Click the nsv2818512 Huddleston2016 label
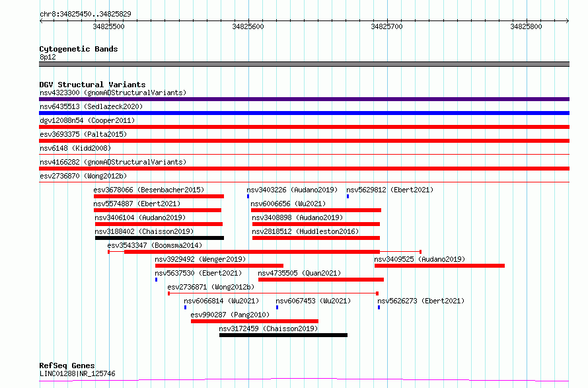The width and height of the screenshot is (588, 388). tap(305, 231)
